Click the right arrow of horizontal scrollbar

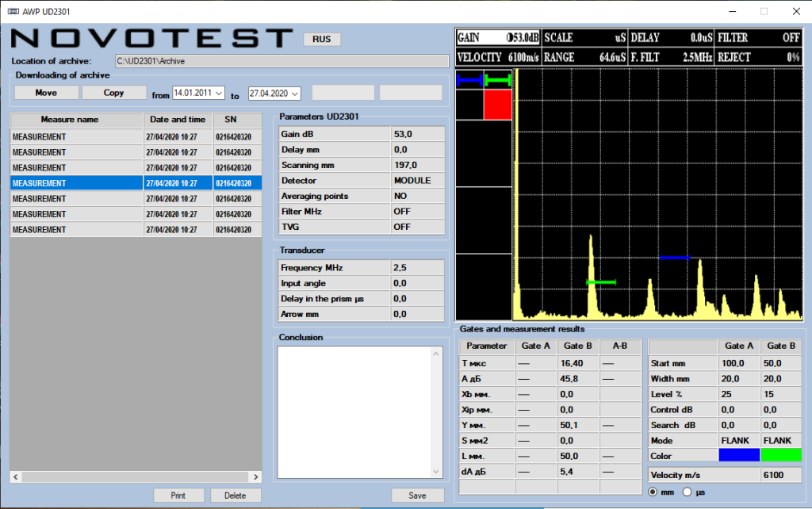(256, 477)
